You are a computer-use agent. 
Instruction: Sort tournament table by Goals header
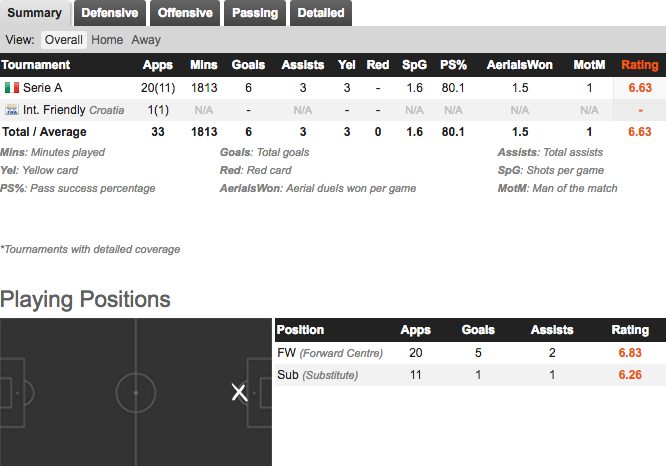pyautogui.click(x=248, y=65)
